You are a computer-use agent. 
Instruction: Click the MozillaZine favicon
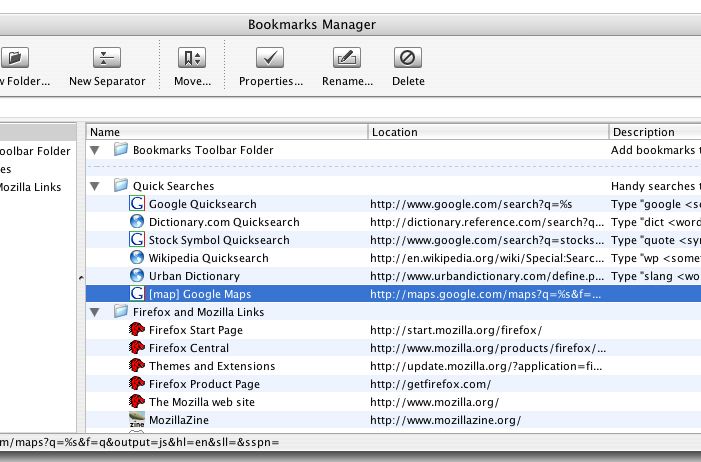pyautogui.click(x=137, y=420)
